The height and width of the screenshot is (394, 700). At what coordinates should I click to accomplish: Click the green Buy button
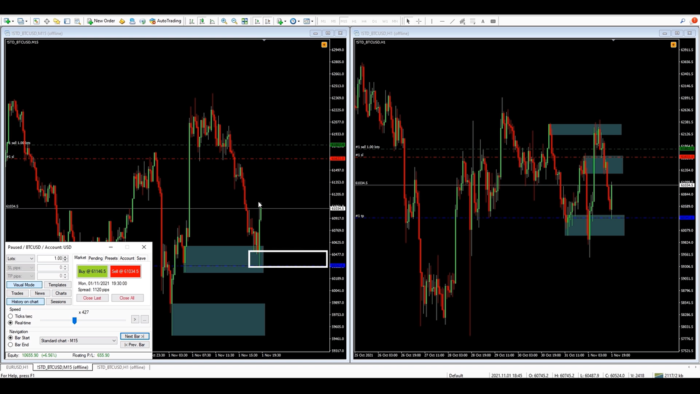click(x=92, y=271)
